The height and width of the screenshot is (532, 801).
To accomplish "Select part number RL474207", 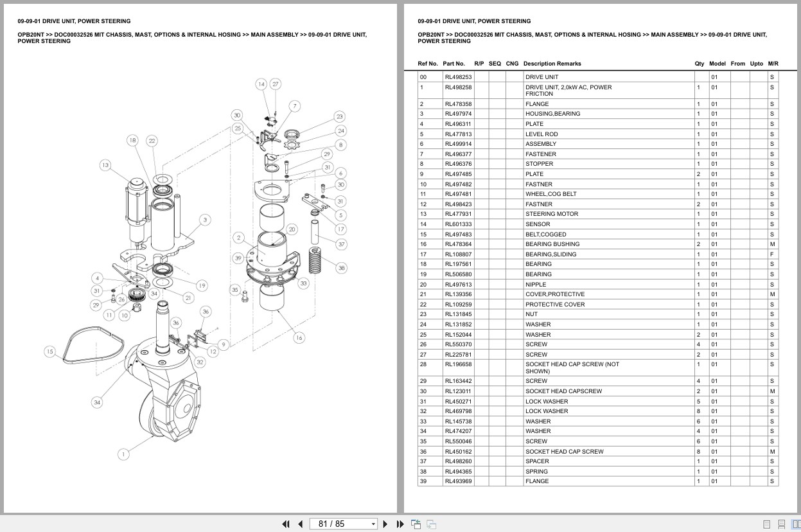I will coord(458,431).
